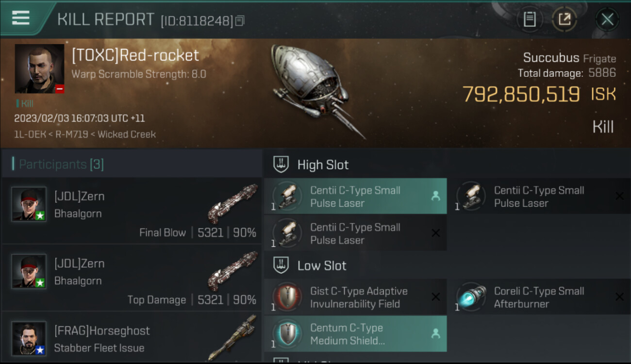The image size is (631, 364).
Task: Open the 1L-OEK system link
Action: [30, 134]
